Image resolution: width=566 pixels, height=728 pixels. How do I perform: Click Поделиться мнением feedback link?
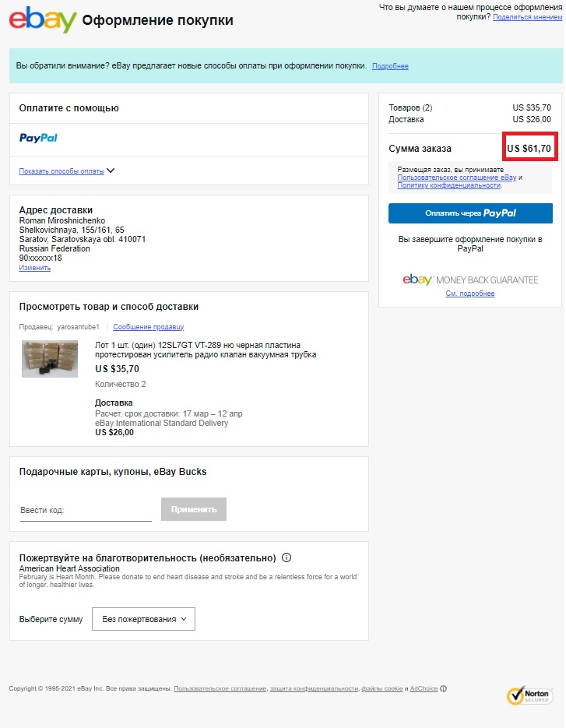click(x=526, y=16)
